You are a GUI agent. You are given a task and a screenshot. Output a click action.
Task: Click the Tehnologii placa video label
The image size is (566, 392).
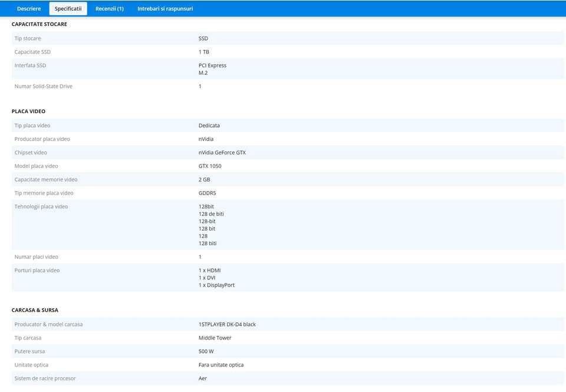[x=41, y=206]
